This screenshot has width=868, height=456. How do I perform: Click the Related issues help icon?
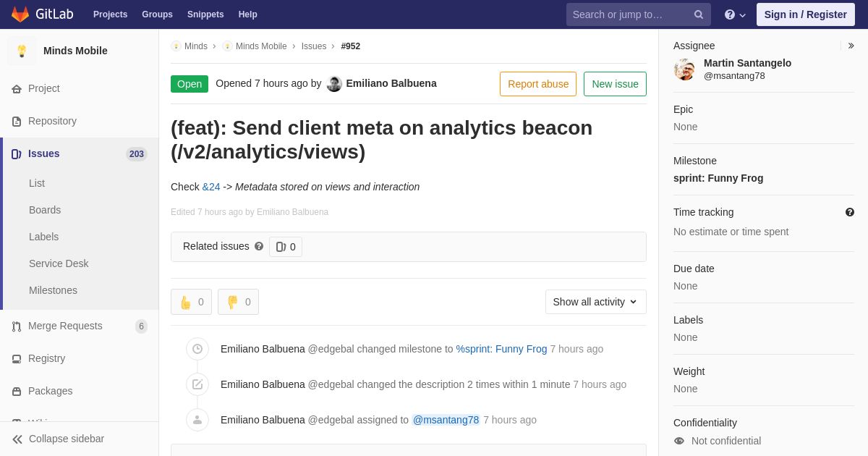(259, 246)
